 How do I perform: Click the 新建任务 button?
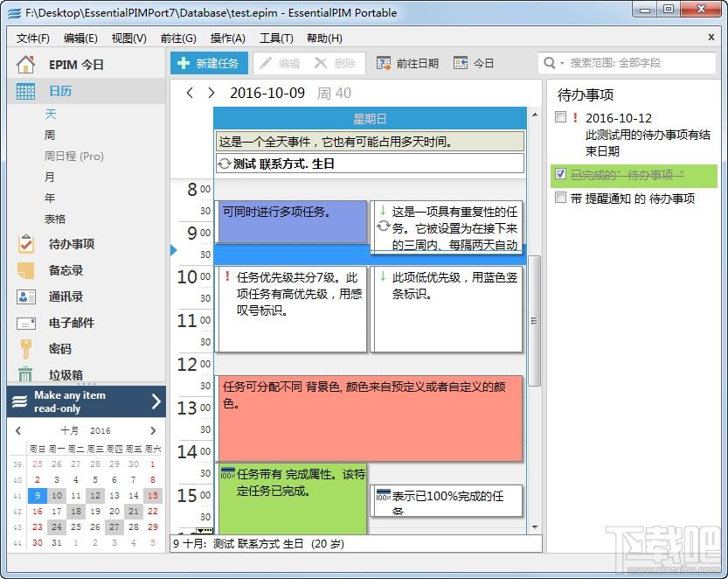point(209,63)
